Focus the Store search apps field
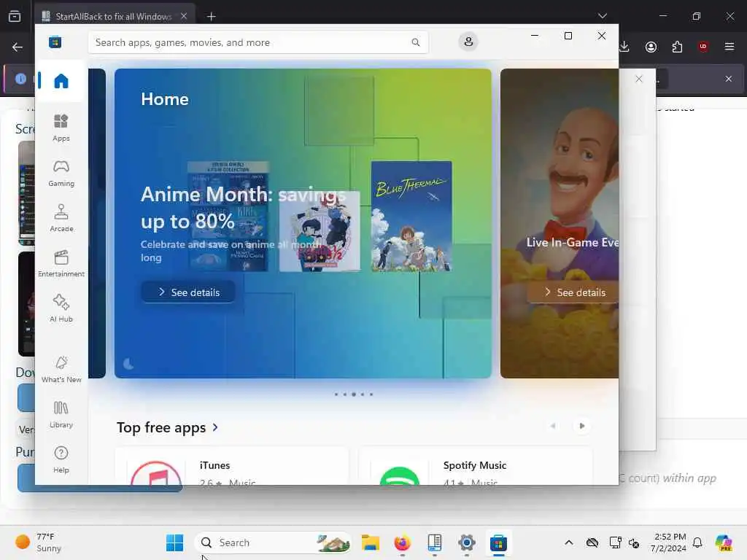The image size is (747, 560). pyautogui.click(x=258, y=42)
